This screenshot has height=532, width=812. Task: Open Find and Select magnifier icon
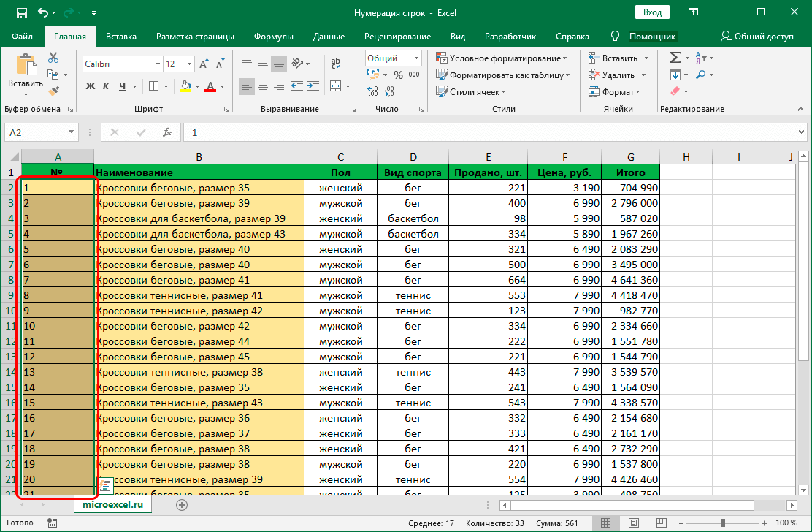(701, 75)
